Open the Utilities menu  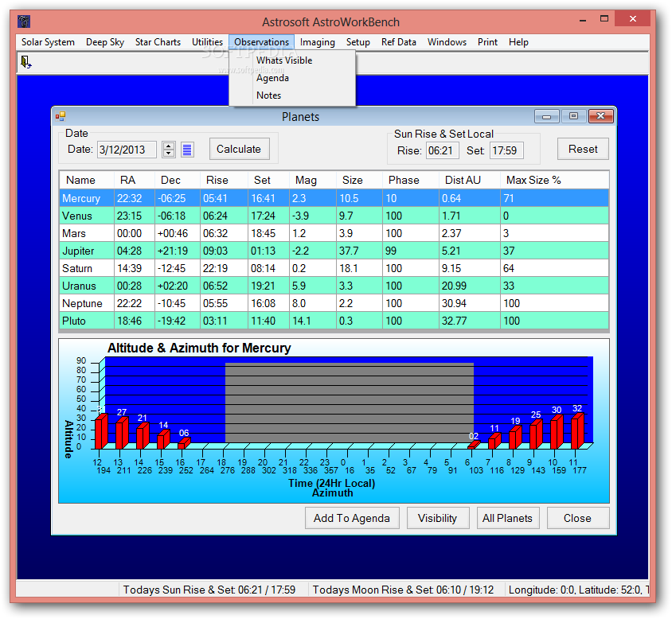coord(207,42)
